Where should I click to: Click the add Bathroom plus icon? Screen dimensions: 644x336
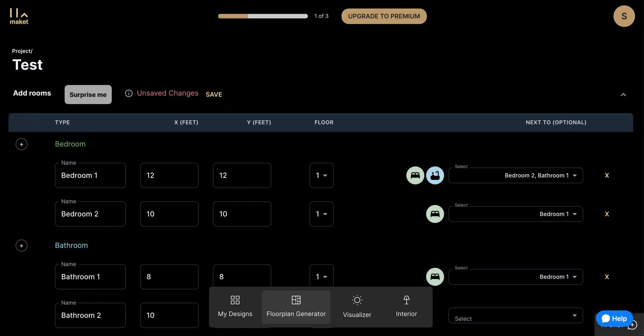22,246
